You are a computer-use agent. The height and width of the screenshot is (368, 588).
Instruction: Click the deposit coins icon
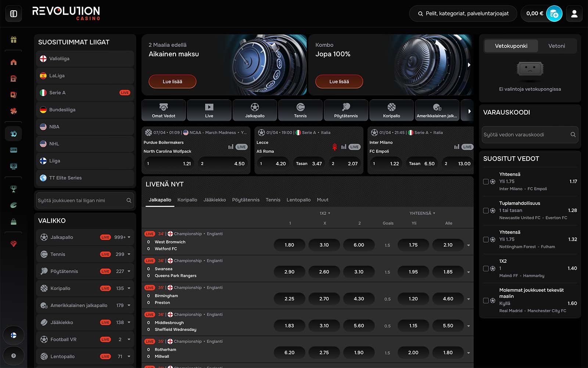click(554, 14)
